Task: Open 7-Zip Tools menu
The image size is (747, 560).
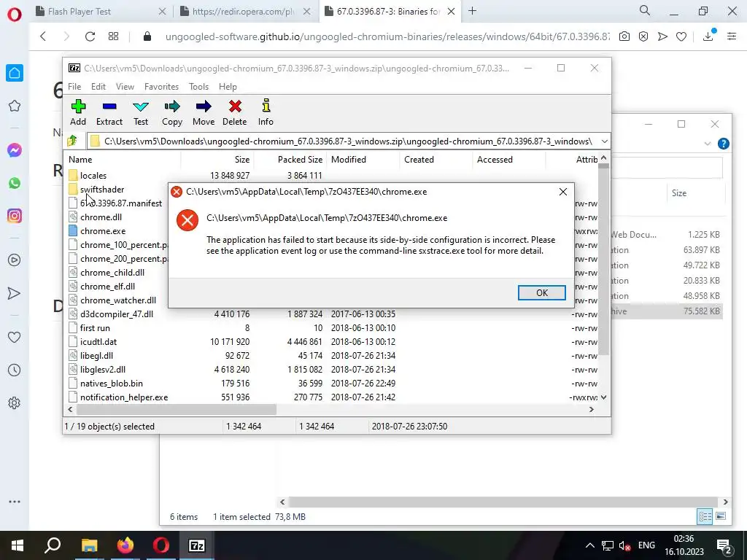Action: coord(198,87)
